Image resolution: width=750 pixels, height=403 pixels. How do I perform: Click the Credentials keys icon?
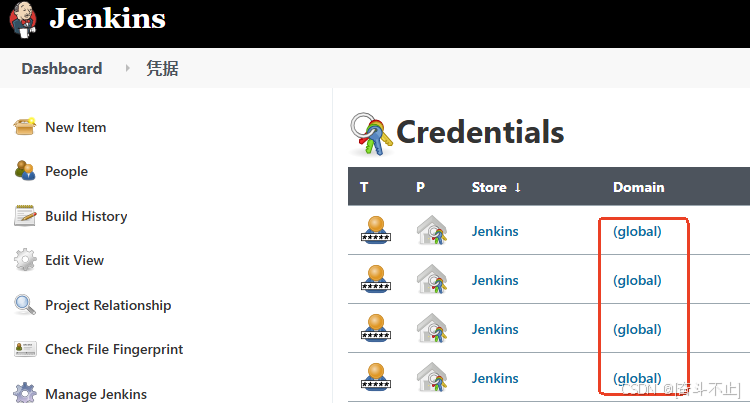click(x=372, y=134)
